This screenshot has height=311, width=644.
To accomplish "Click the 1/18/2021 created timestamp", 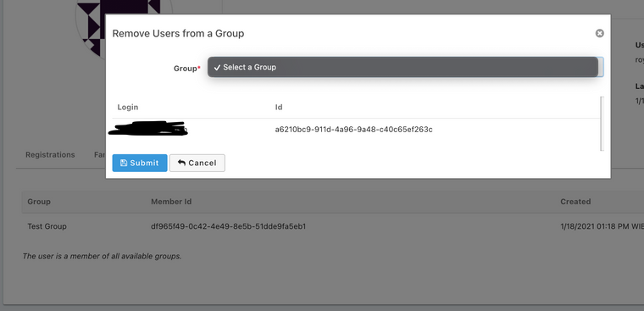I will pyautogui.click(x=602, y=226).
